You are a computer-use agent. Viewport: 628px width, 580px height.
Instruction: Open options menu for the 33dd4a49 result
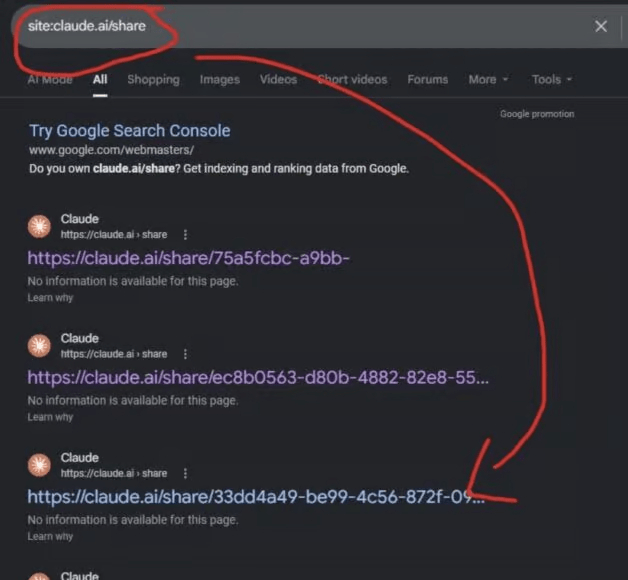(x=185, y=473)
